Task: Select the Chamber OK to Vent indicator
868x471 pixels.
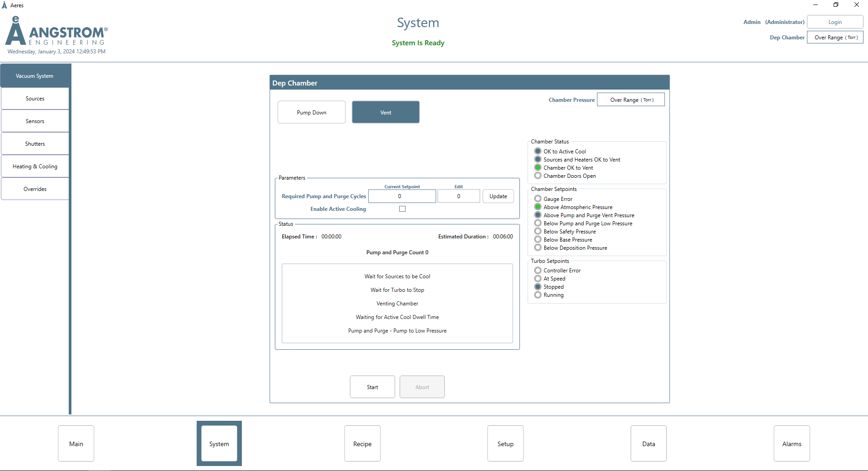Action: click(538, 168)
